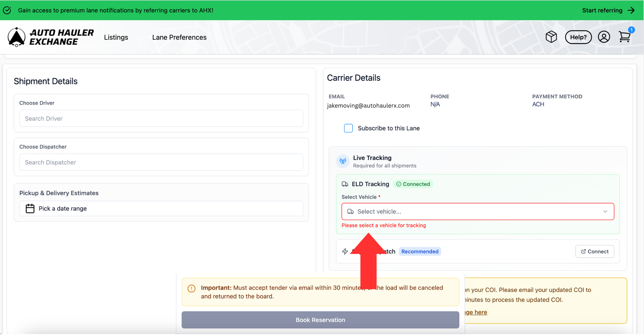Click the arrow next to Start referring
This screenshot has width=644, height=335.
(x=631, y=10)
